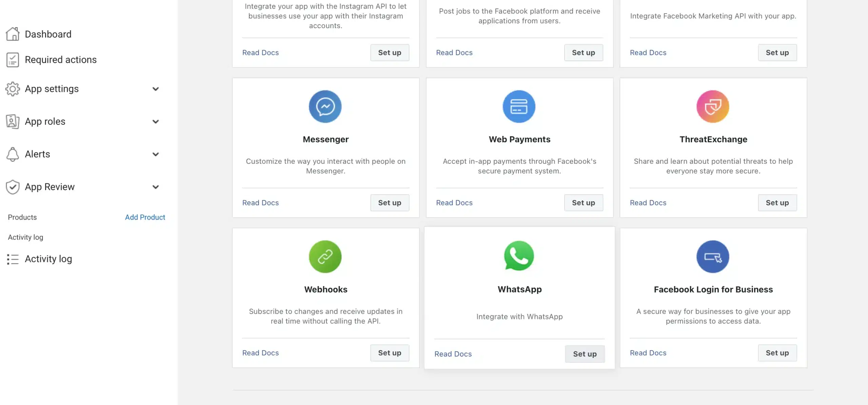The height and width of the screenshot is (405, 868).
Task: Select the Alerts bell icon
Action: click(x=13, y=154)
